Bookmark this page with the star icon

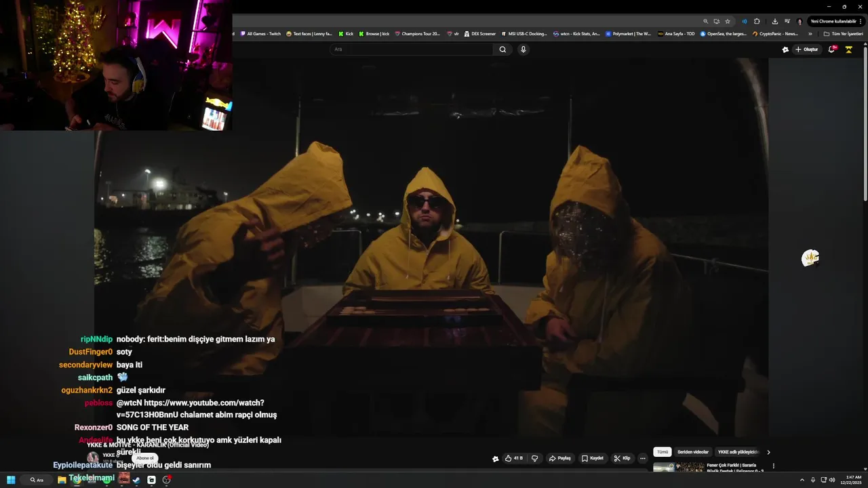728,21
